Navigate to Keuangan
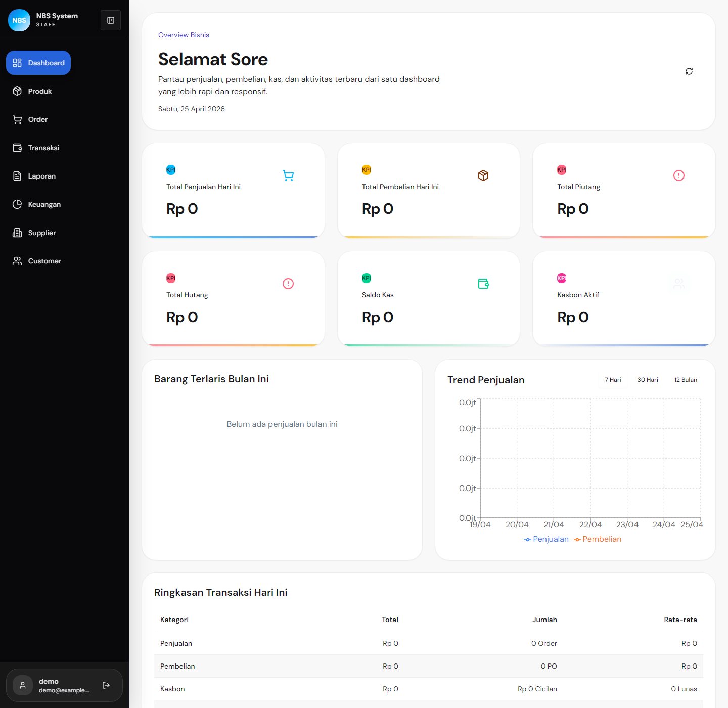This screenshot has width=728, height=708. (37, 204)
